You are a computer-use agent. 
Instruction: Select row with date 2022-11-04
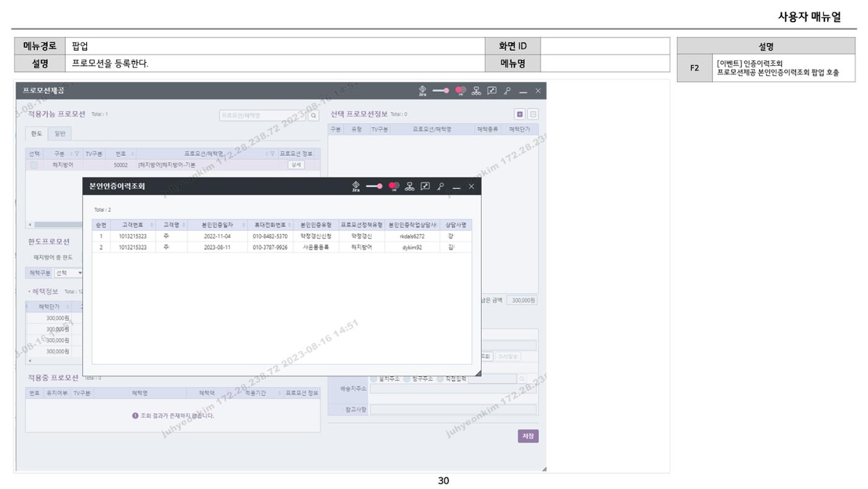click(281, 236)
